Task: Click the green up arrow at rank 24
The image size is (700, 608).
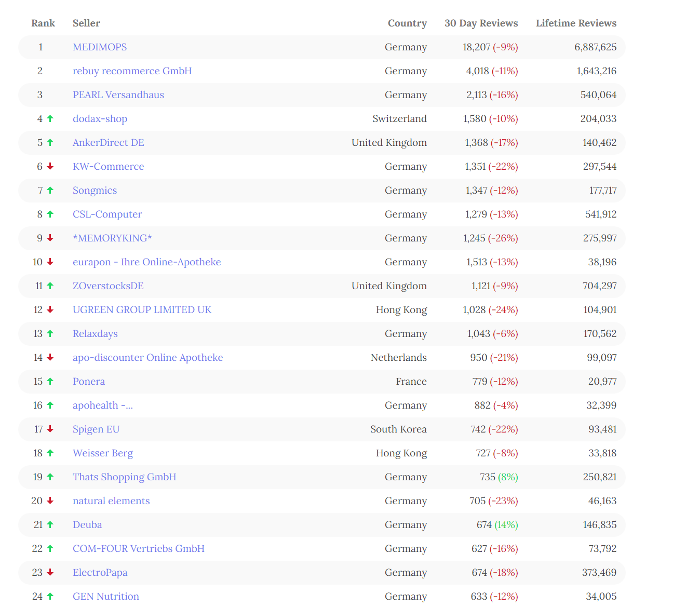Action: [50, 596]
